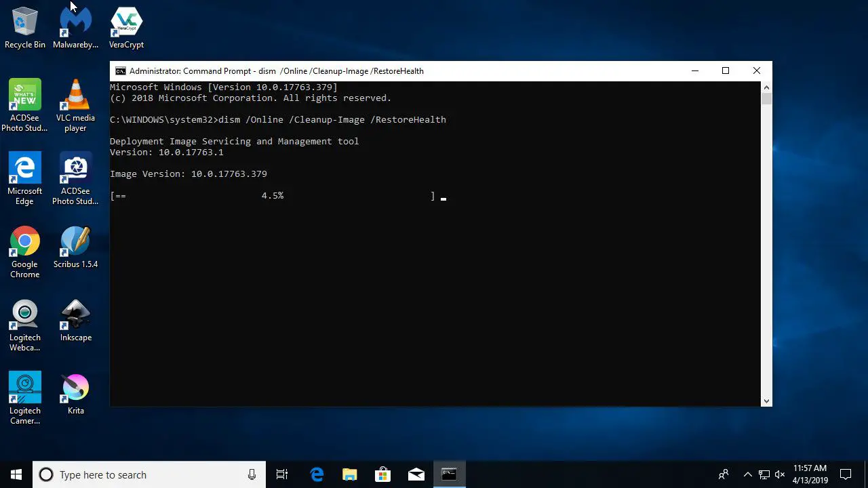Maximize the Command Prompt window
This screenshot has width=868, height=488.
[x=726, y=70]
